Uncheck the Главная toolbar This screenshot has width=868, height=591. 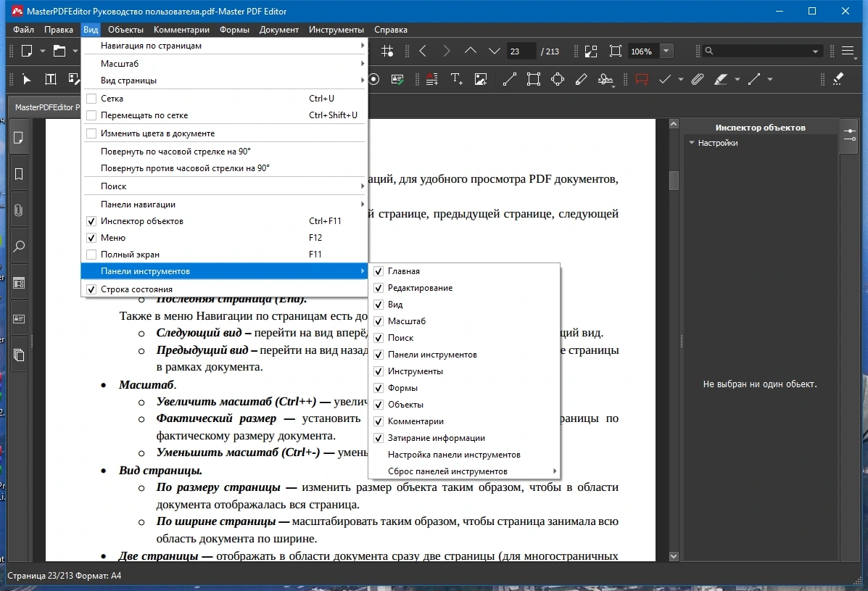[379, 271]
